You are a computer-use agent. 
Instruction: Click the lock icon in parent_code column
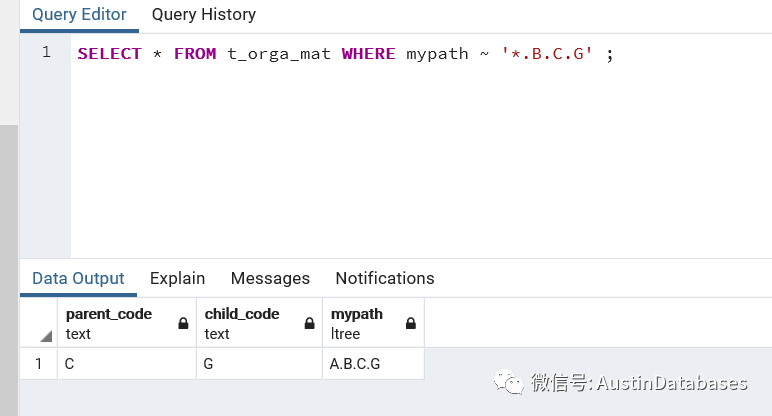point(183,324)
